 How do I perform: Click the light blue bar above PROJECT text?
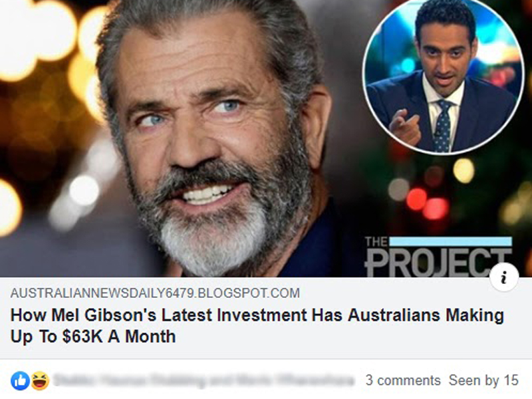click(450, 241)
